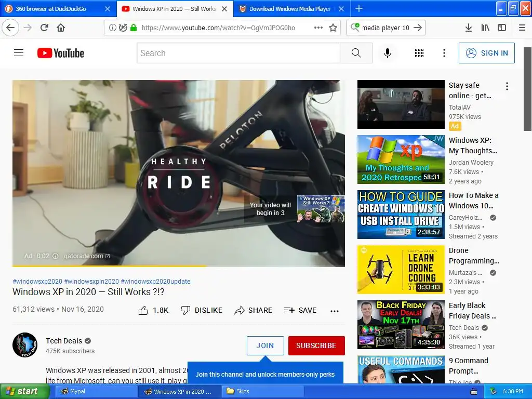Search with your voice microphone

coord(388,53)
